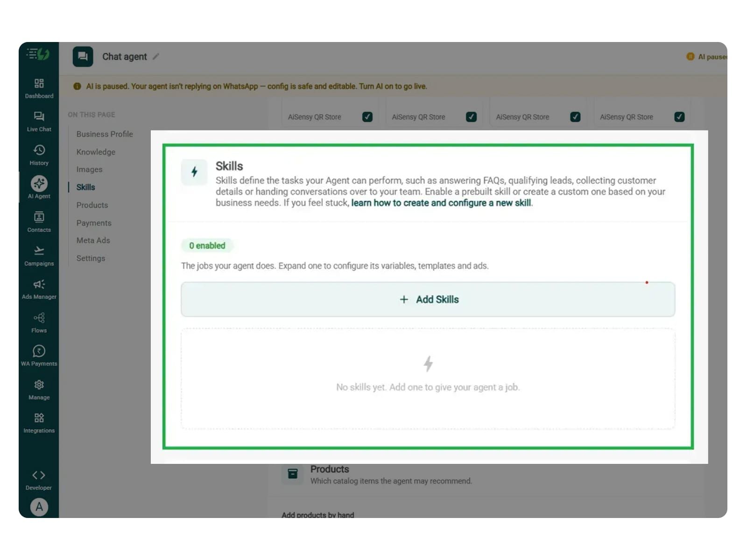
Task: Click the Skills lightning bolt icon
Action: tap(194, 172)
